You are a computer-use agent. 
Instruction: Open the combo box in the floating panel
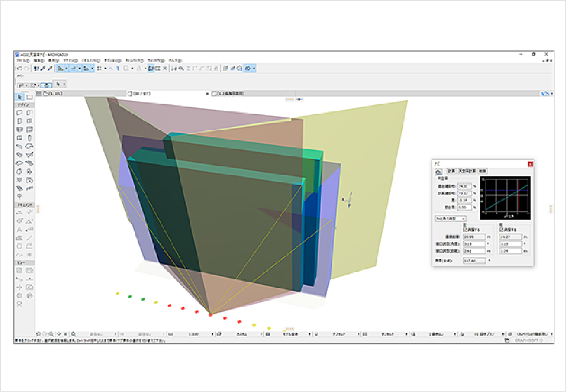point(451,219)
